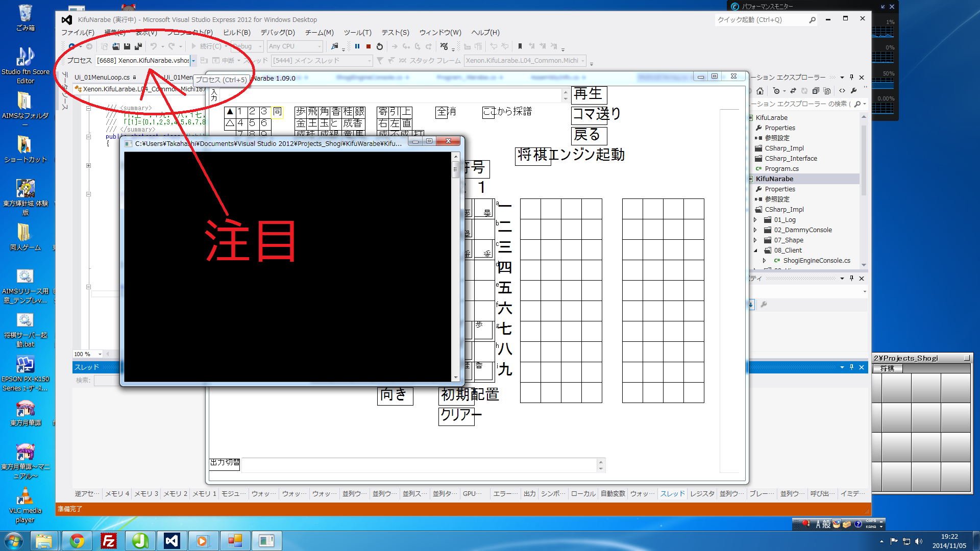Image resolution: width=980 pixels, height=551 pixels.
Task: Select Program.cs in Solution Explorer
Action: [781, 169]
